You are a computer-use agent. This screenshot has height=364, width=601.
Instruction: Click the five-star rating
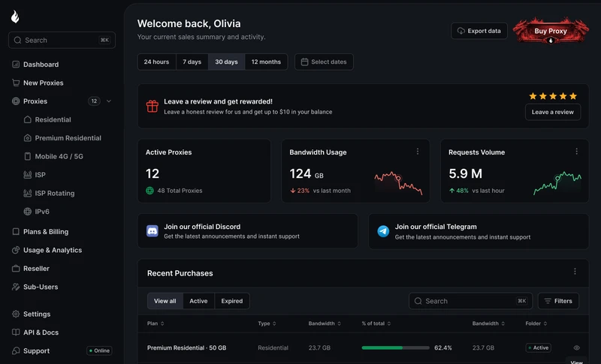(x=553, y=96)
